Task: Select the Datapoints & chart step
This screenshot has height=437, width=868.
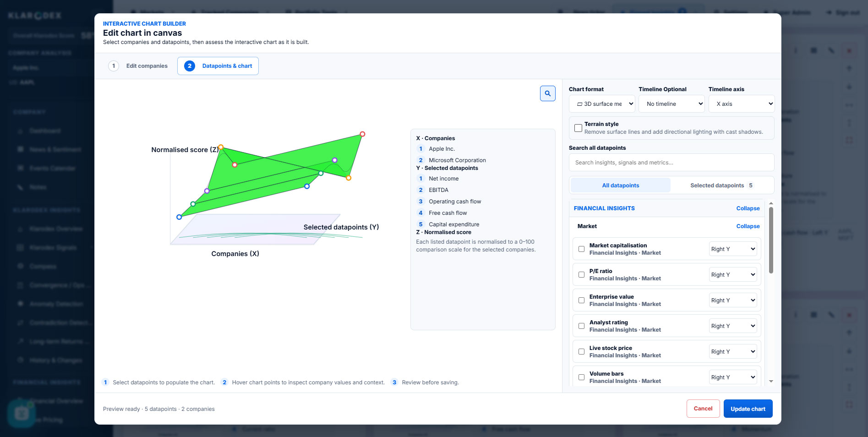Action: click(x=218, y=66)
